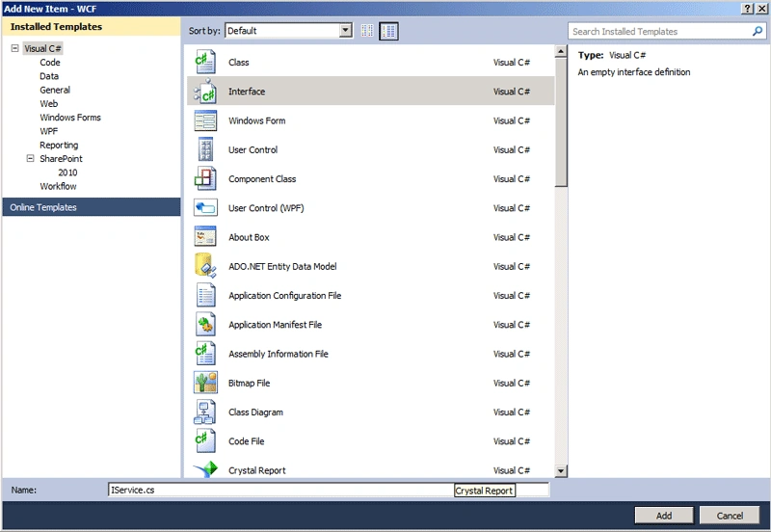Click the Application Manifest File name

[275, 325]
